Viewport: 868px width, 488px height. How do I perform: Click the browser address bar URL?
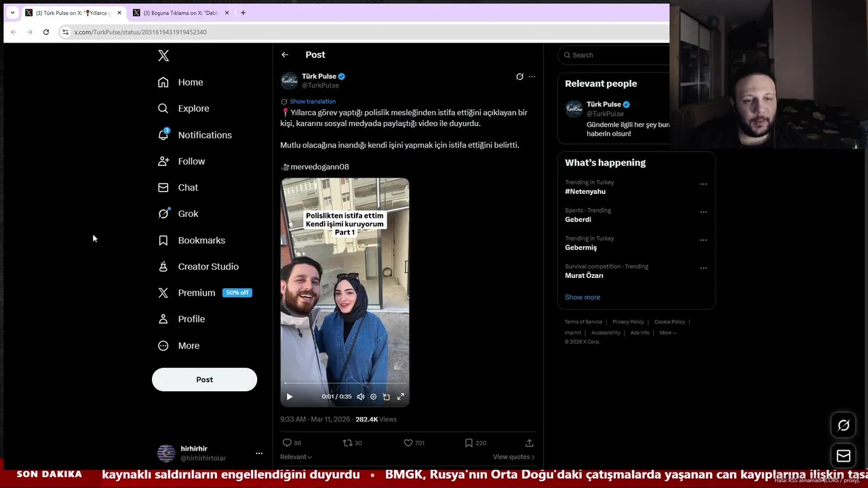click(x=140, y=32)
